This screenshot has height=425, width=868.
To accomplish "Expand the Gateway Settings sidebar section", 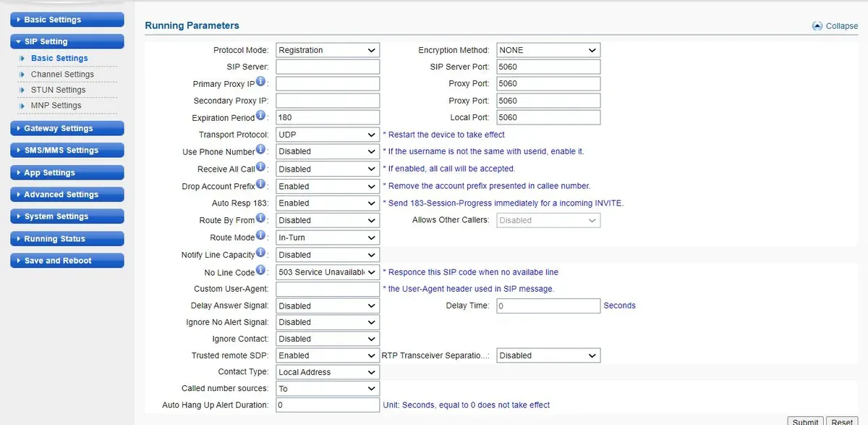I will (67, 128).
